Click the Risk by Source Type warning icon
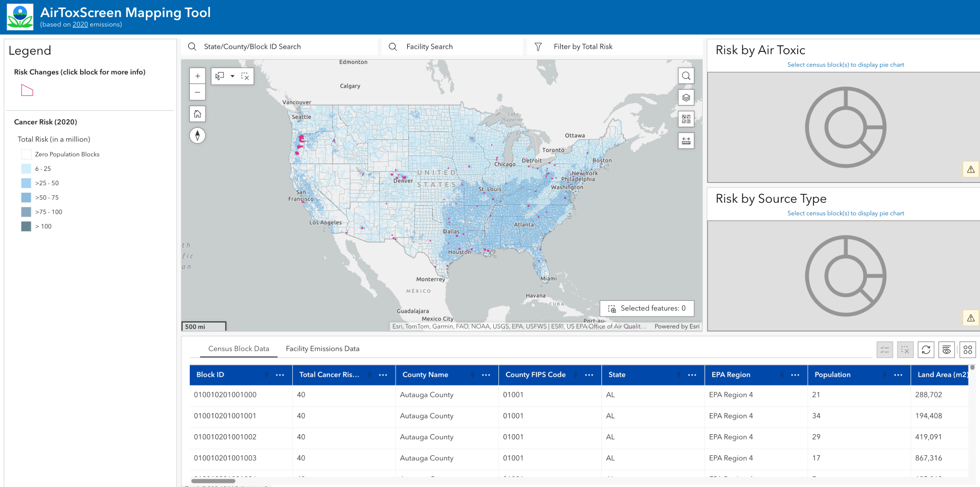Screen dimensions: 980x487 point(971,318)
